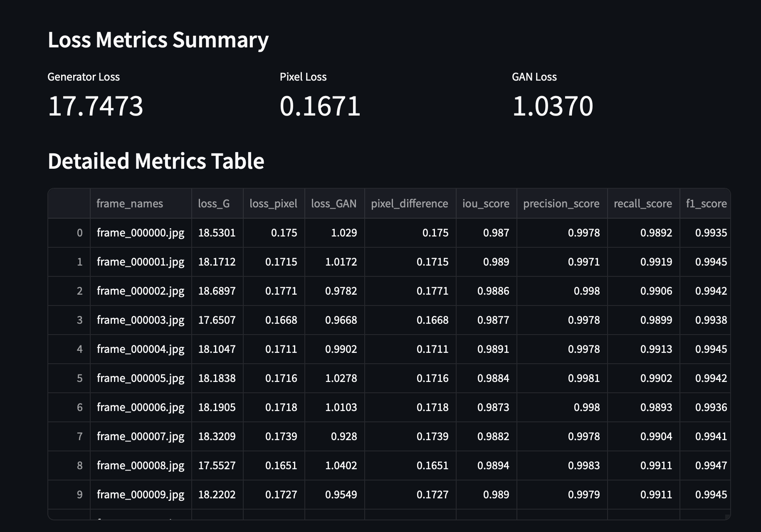Click the f1_score column header
This screenshot has width=761, height=532.
pos(706,204)
